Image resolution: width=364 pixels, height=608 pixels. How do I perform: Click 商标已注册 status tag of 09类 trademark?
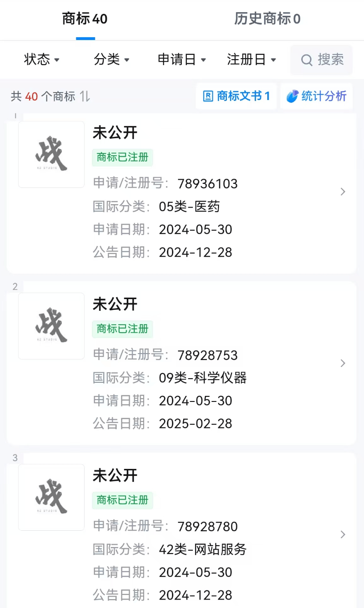coord(123,329)
